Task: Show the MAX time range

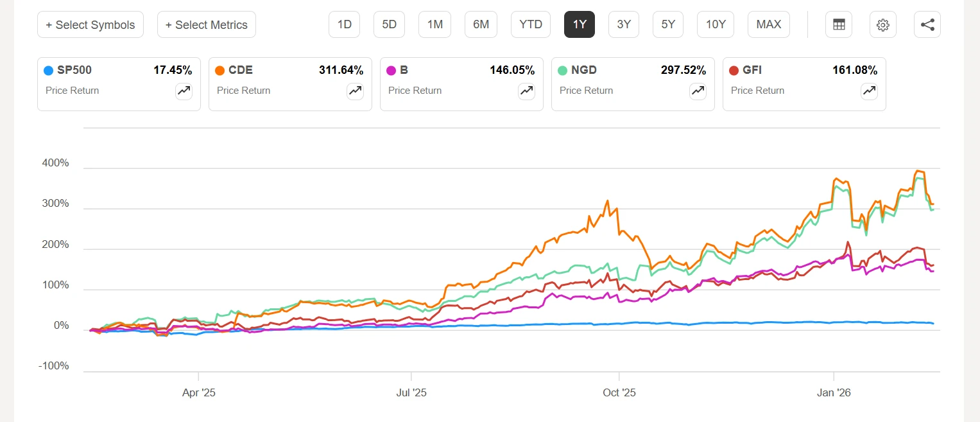Action: pos(768,24)
